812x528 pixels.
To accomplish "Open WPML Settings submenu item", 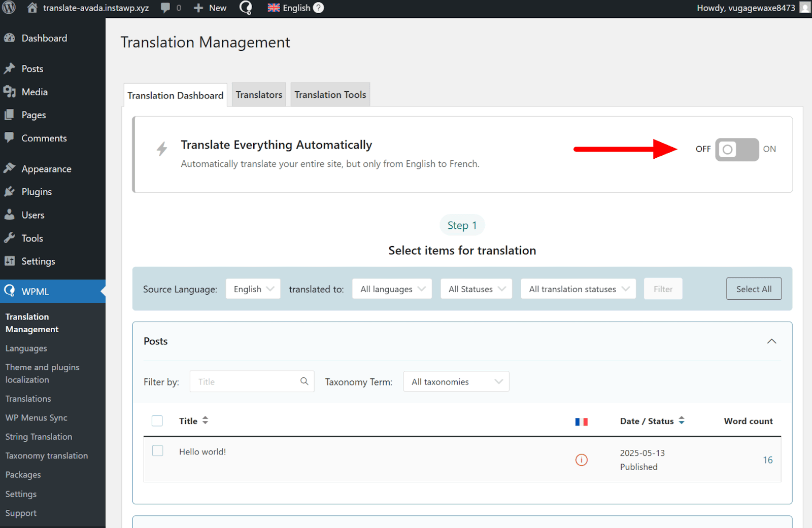I will point(21,494).
